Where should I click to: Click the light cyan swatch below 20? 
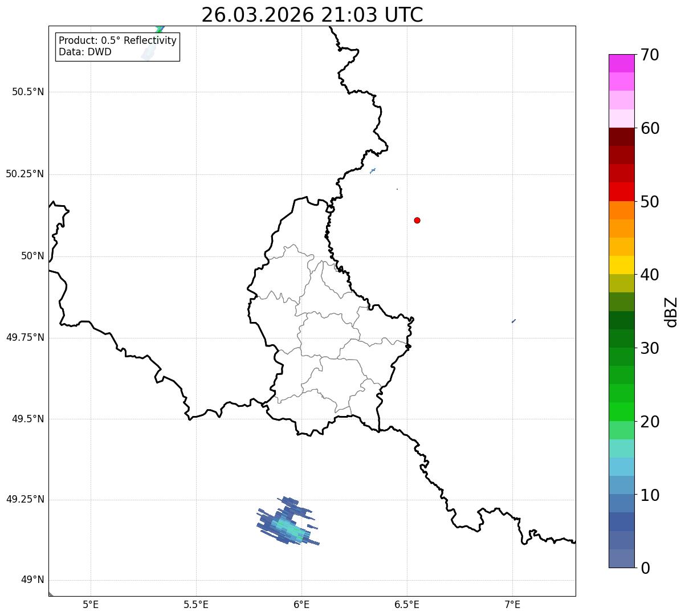click(621, 448)
